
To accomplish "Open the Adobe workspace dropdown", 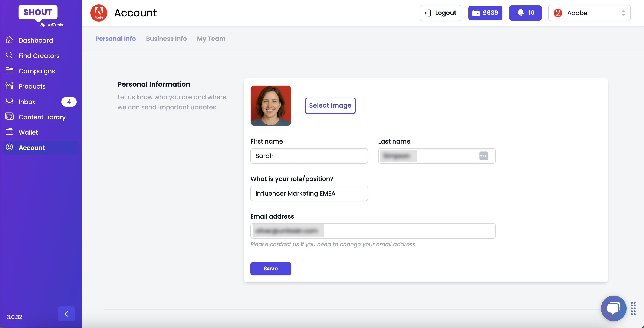I will tap(589, 13).
